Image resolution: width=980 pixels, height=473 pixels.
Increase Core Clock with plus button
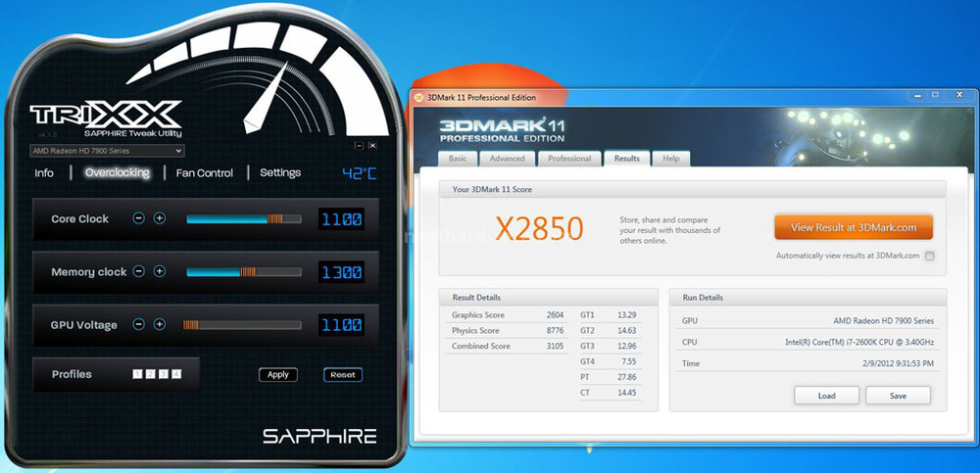pyautogui.click(x=160, y=218)
